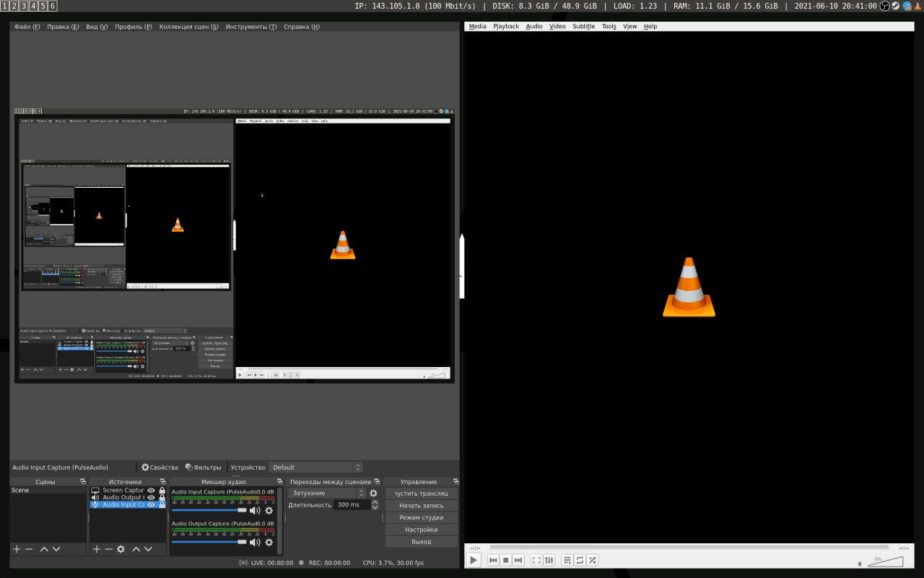This screenshot has height=578, width=924.
Task: Open OBS Настройки button
Action: (x=422, y=530)
